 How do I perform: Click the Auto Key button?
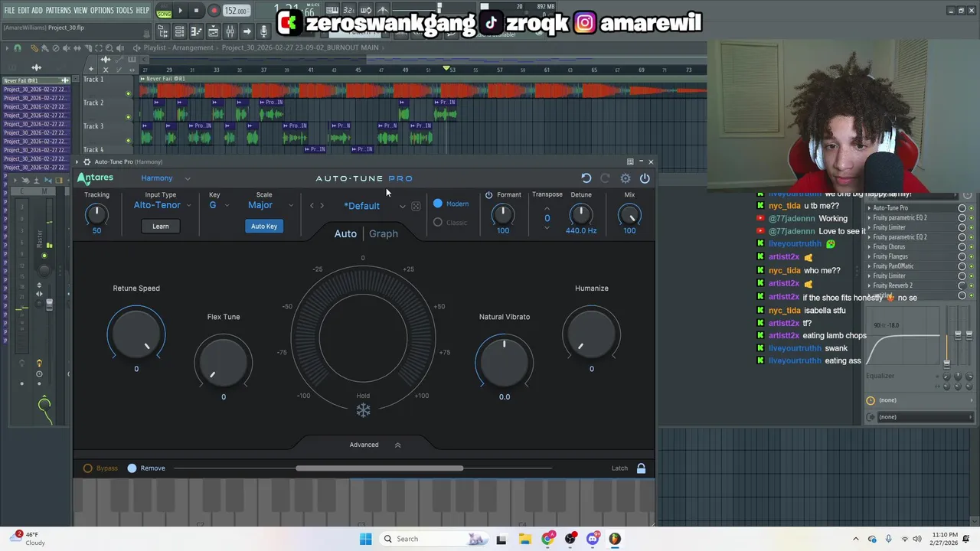coord(264,226)
